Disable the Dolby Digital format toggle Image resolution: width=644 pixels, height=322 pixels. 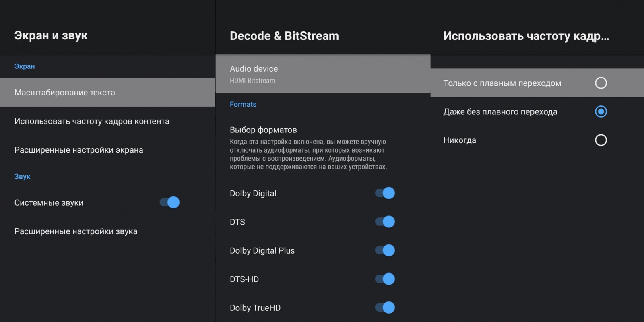point(385,193)
